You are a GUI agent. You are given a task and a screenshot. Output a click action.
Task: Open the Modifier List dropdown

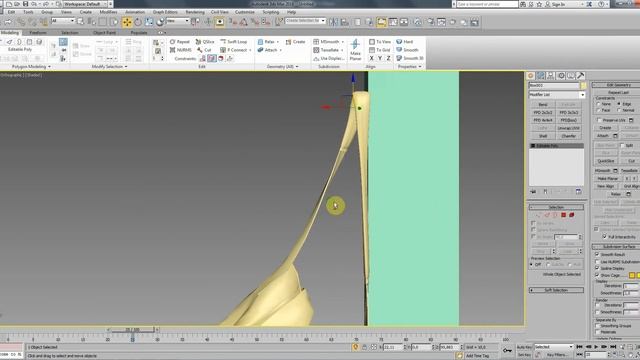(557, 95)
